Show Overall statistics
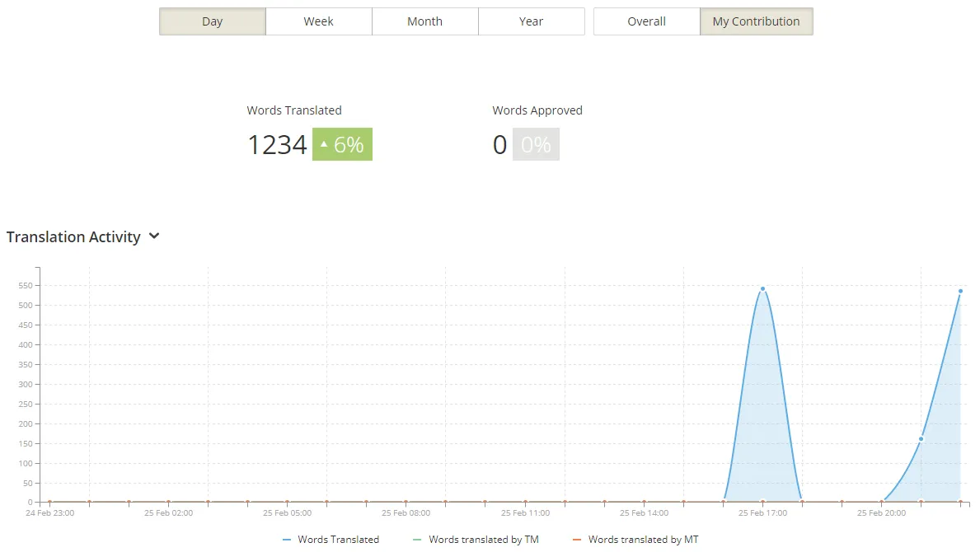Image resolution: width=980 pixels, height=552 pixels. pyautogui.click(x=646, y=21)
